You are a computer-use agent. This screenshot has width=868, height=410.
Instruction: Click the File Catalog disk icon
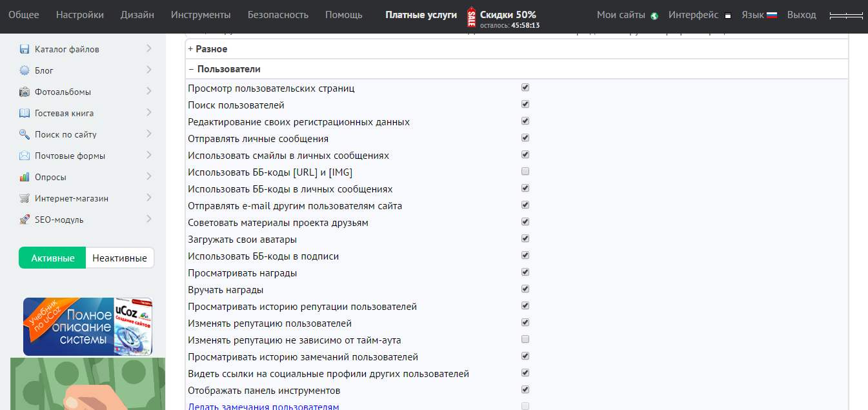pyautogui.click(x=25, y=49)
